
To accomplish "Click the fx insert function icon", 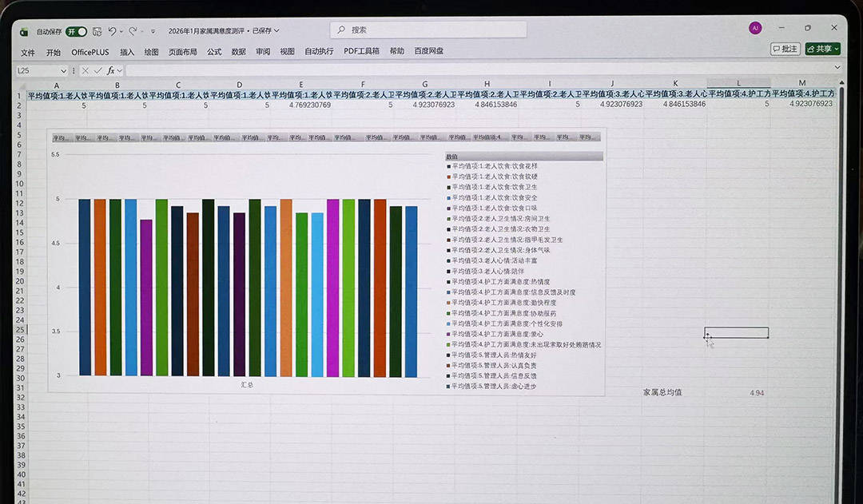I will [110, 70].
